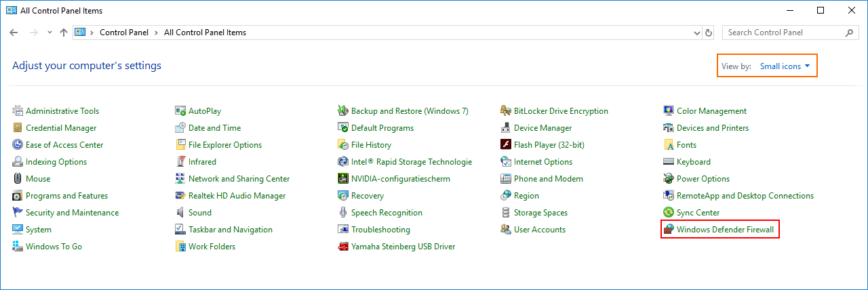
Task: Click Backup and Restore (Windows 7) icon
Action: click(x=343, y=111)
